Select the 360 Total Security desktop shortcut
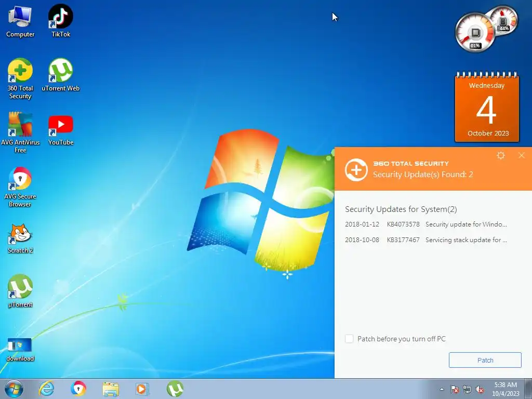Screen dimensions: 532x399 (x=20, y=79)
